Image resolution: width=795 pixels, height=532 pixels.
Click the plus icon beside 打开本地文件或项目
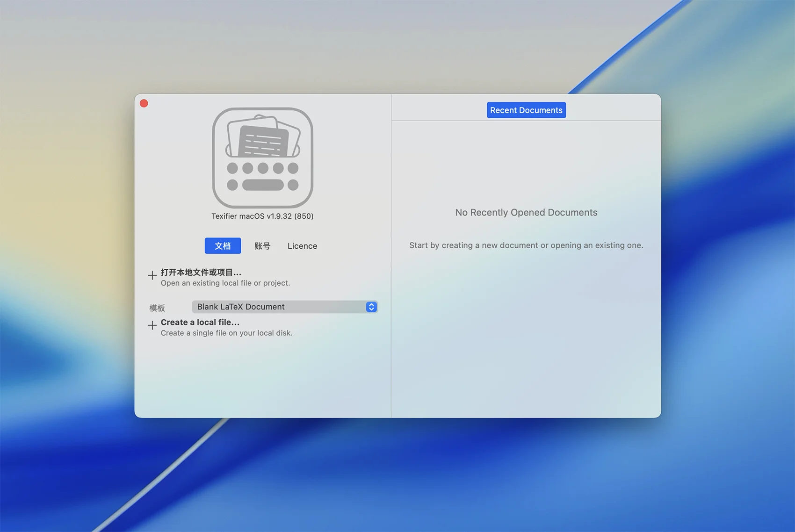pyautogui.click(x=152, y=275)
